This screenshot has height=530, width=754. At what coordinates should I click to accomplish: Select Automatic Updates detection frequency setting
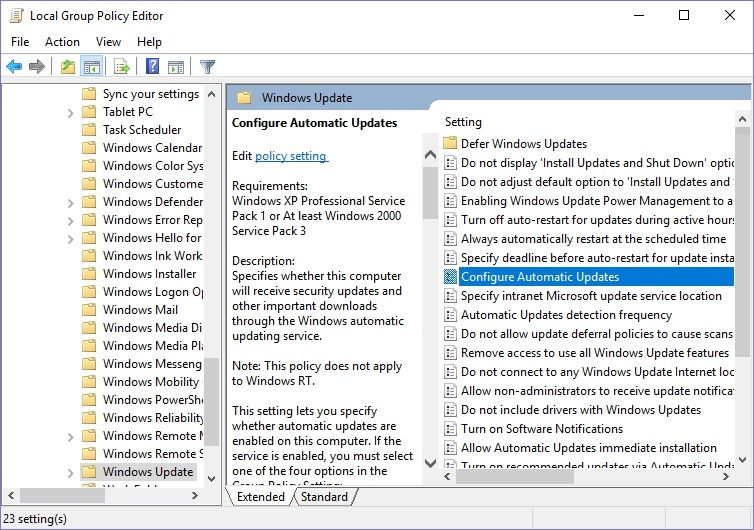[566, 315]
